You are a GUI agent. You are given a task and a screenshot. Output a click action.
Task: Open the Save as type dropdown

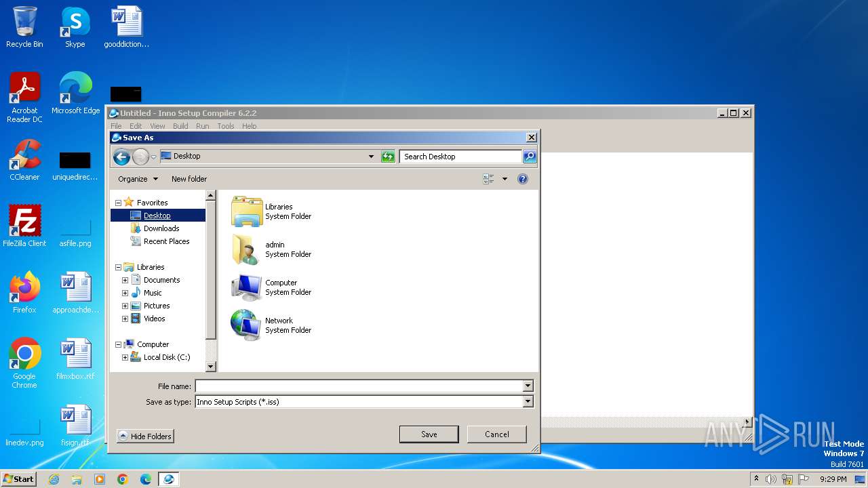pos(528,402)
